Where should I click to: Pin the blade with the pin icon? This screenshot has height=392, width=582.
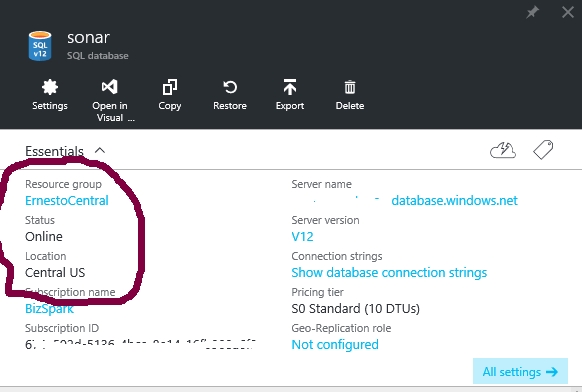532,13
